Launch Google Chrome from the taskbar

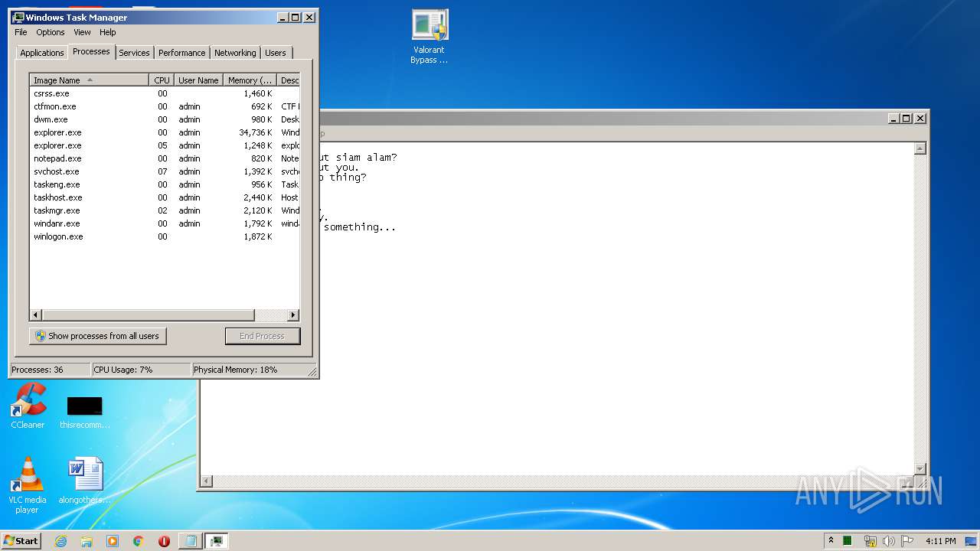click(139, 541)
